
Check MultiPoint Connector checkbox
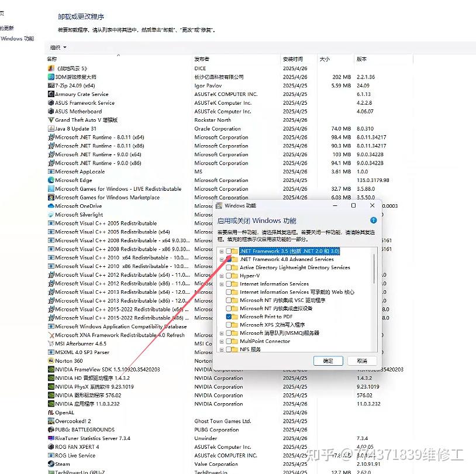229,341
